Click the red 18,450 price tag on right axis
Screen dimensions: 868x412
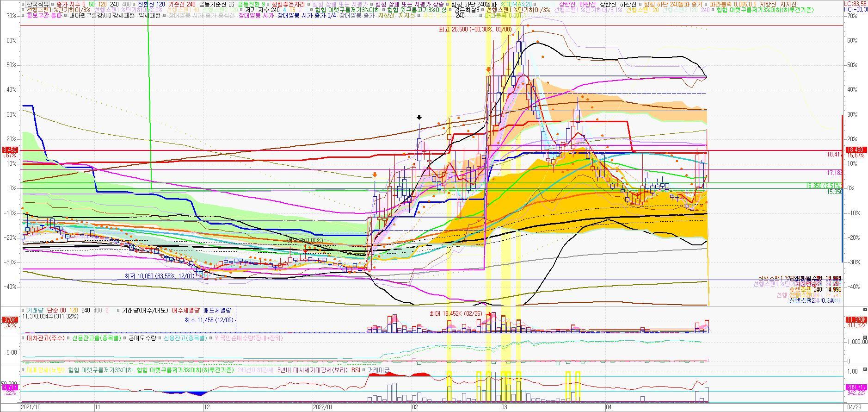(x=855, y=150)
